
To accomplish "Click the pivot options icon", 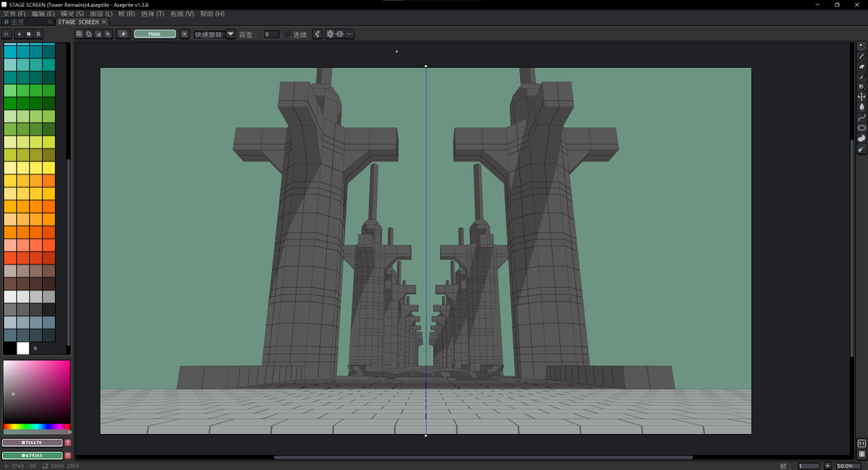I will point(184,34).
